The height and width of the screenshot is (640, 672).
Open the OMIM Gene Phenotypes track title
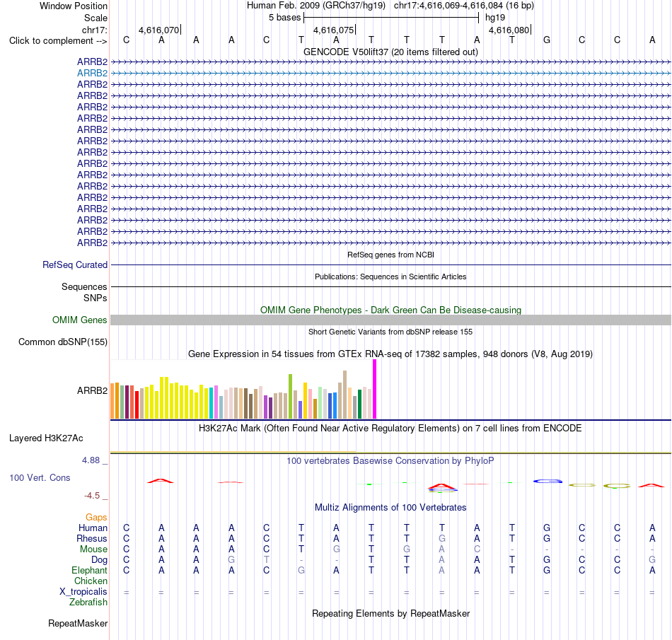[390, 310]
